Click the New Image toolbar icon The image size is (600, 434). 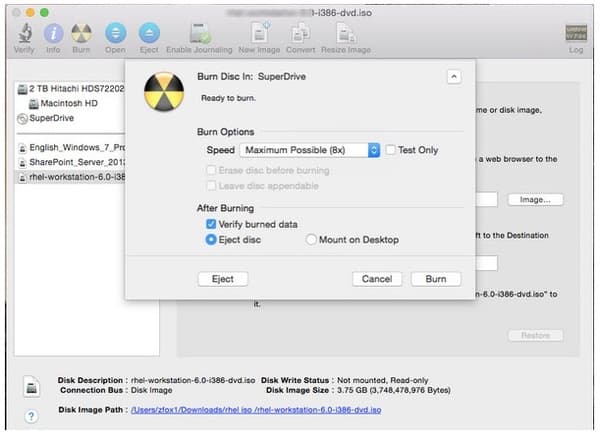tap(260, 33)
